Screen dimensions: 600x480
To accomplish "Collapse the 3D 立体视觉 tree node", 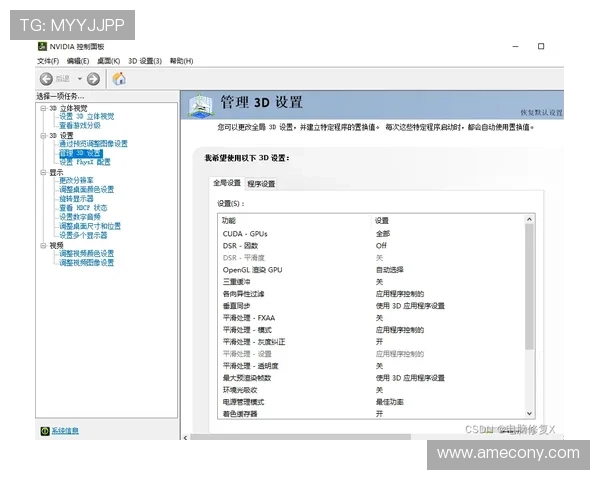I will click(43, 108).
